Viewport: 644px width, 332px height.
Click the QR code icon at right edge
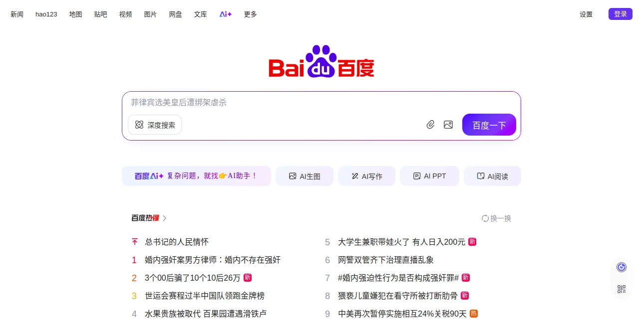click(x=622, y=289)
